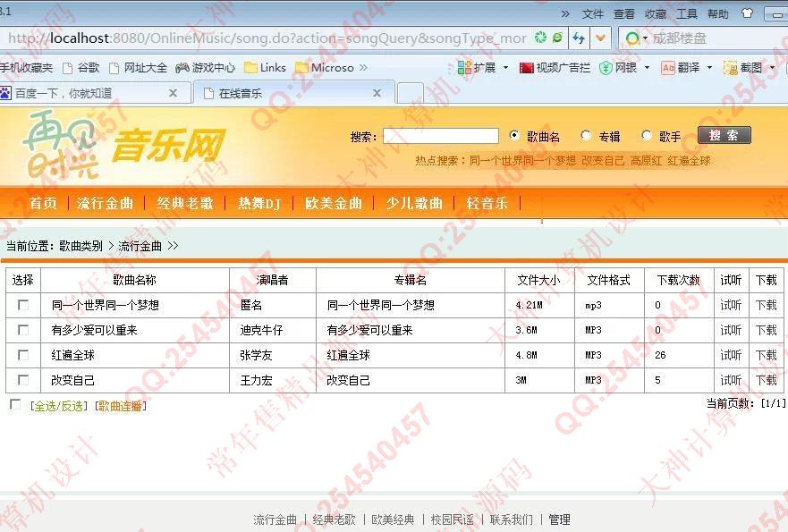Open the 扩展 dropdown arrow
Screen dimensions: 788x532
505,68
